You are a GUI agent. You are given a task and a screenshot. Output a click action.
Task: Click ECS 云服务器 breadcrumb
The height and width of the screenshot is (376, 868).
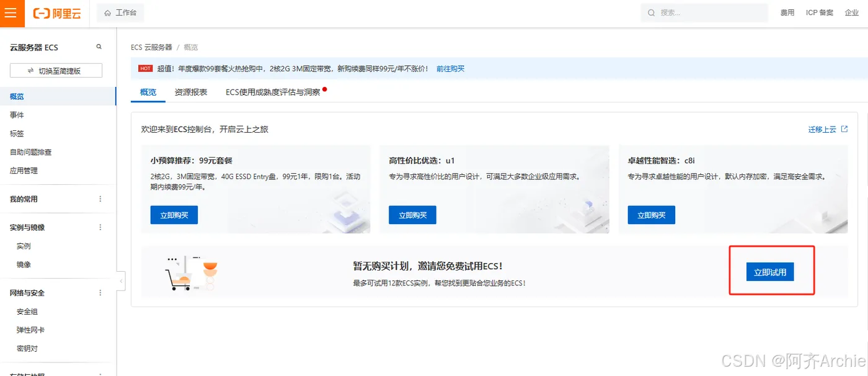[x=151, y=47]
